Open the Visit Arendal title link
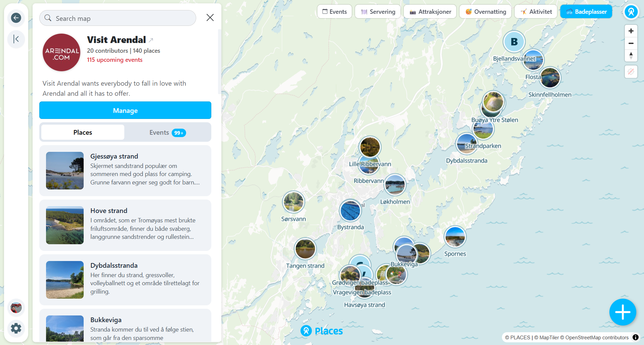 pyautogui.click(x=117, y=40)
